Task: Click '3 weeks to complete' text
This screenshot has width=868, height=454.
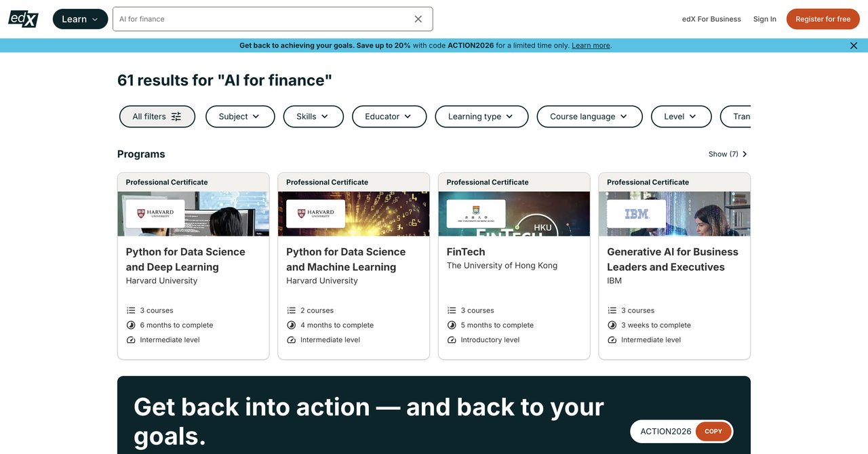Action: 656,325
